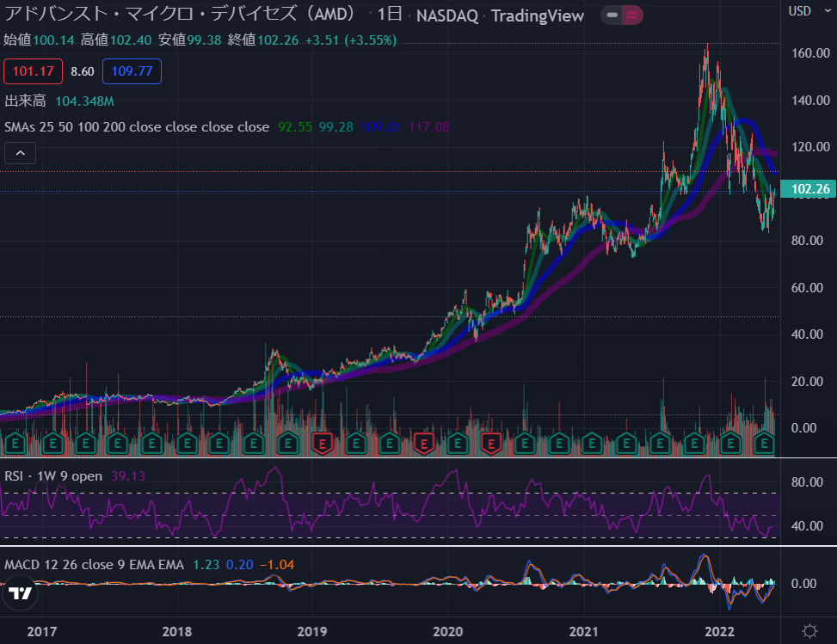This screenshot has height=644, width=837.
Task: Select the RSI 1W 9 open indicator label
Action: 53,476
